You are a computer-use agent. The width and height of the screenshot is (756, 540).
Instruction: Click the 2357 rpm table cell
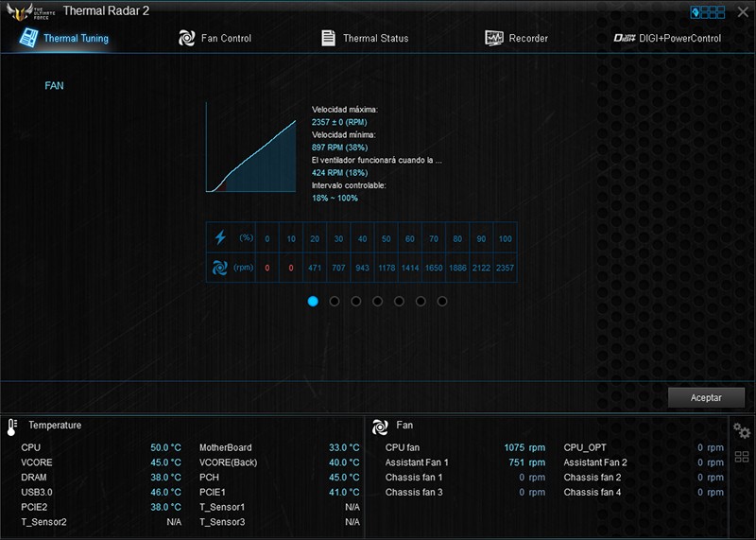click(x=505, y=268)
